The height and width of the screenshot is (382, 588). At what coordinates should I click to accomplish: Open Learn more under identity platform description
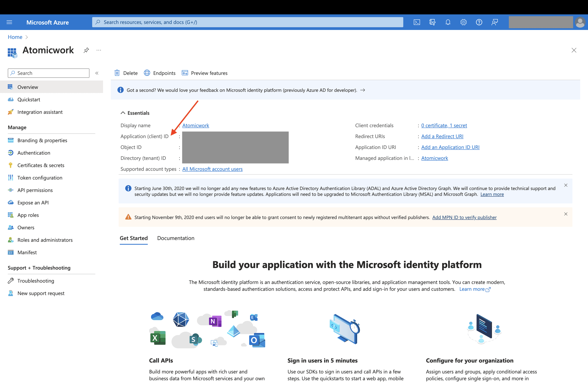pos(475,289)
